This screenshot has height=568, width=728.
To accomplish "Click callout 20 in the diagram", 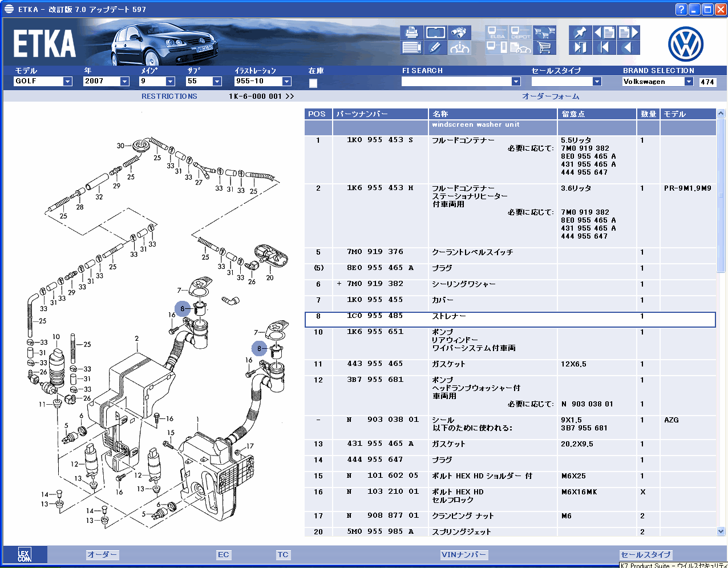I will pos(270,278).
